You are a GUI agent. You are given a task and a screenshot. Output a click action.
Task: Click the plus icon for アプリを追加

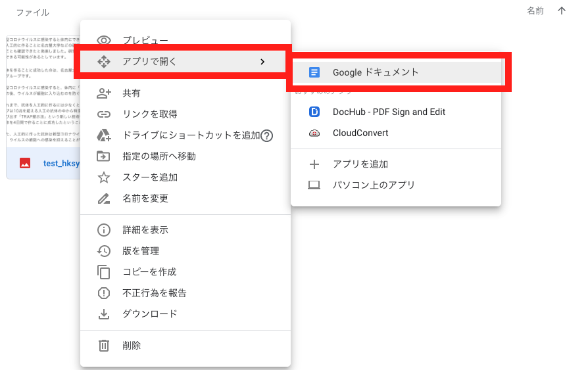314,164
